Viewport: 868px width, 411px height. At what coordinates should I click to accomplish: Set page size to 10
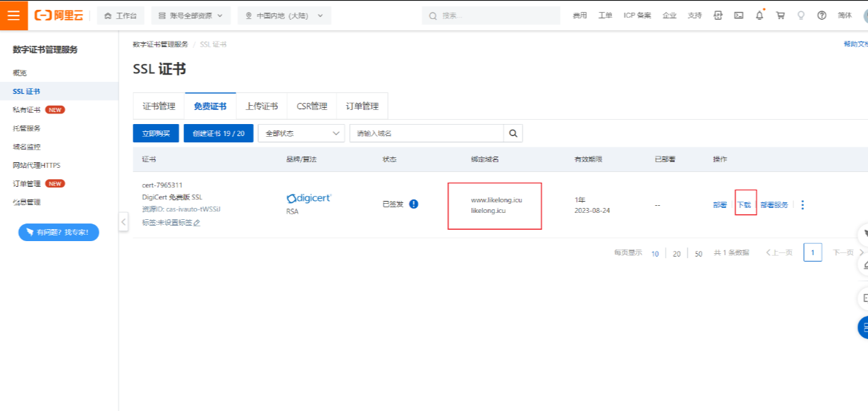point(655,253)
